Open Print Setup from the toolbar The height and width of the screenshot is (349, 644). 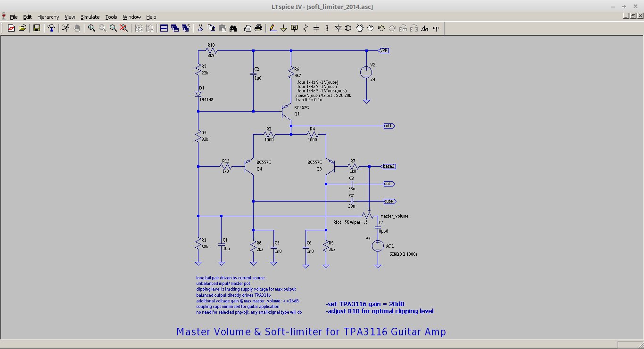(x=248, y=28)
